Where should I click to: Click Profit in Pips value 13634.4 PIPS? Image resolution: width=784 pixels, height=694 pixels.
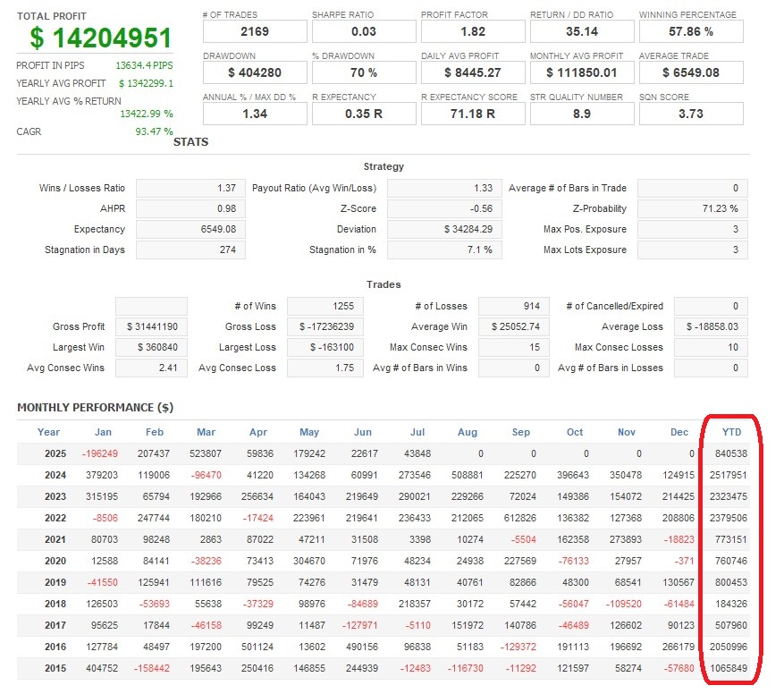[144, 65]
